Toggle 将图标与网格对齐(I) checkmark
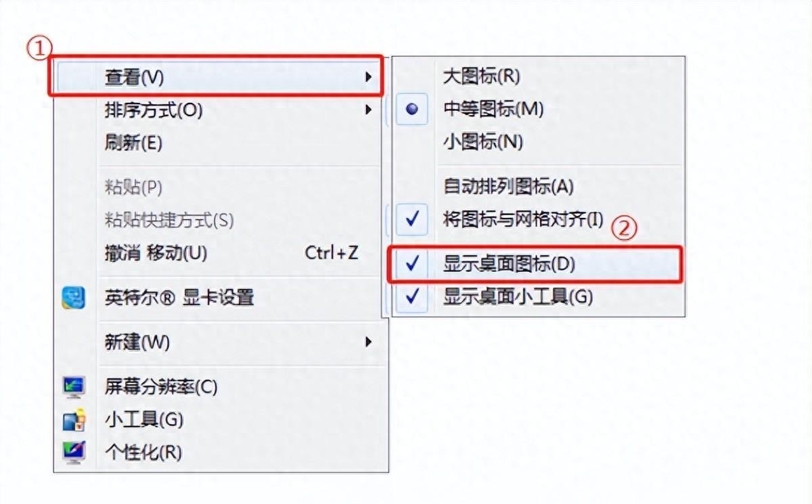The width and height of the screenshot is (812, 504). click(x=522, y=219)
